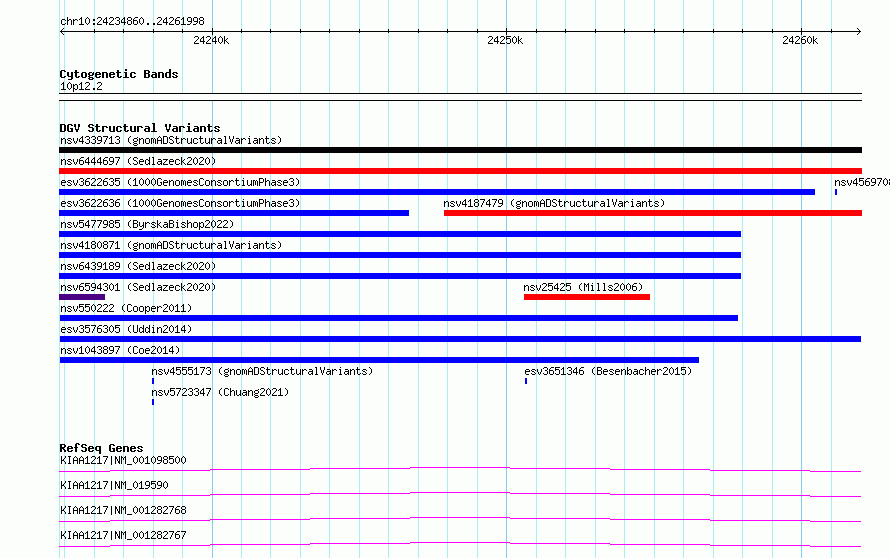Open nsv4555173 (gnomADStructuralVariants) label

(x=262, y=371)
